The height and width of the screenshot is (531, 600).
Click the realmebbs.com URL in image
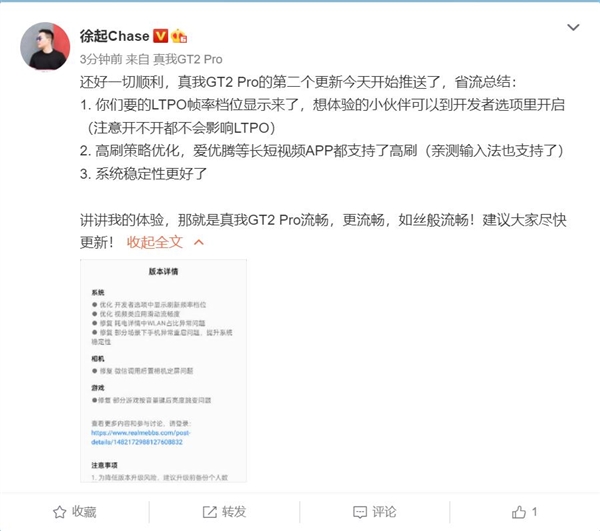tap(141, 437)
